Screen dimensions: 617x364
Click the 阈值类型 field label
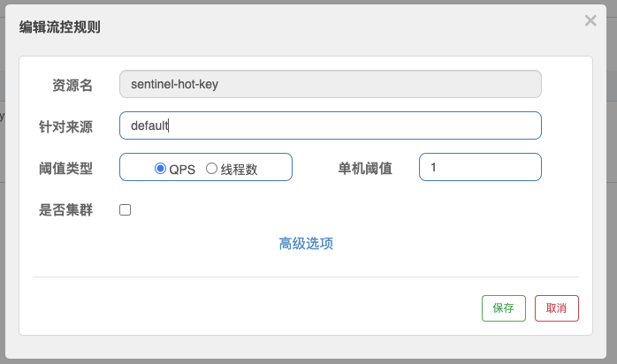point(66,168)
